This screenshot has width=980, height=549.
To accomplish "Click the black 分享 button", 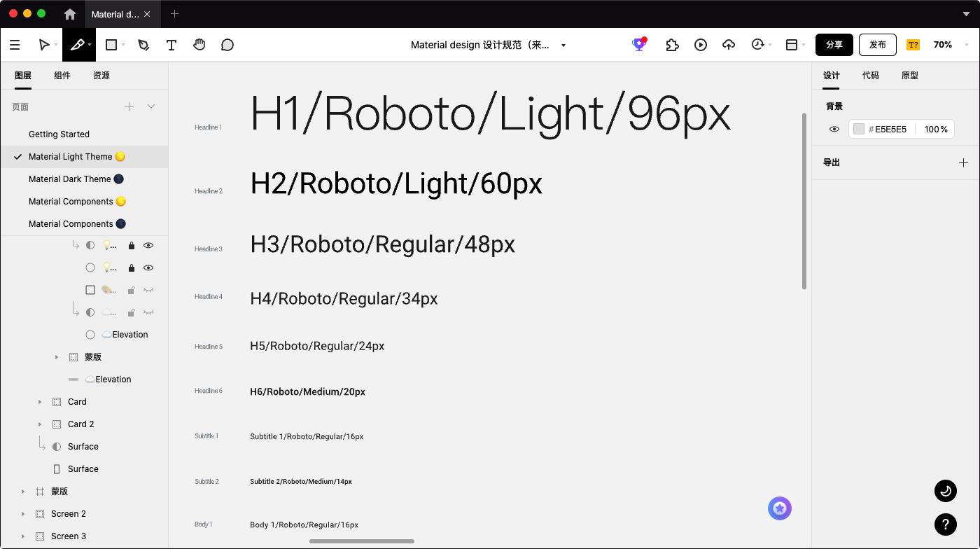I will (x=834, y=45).
